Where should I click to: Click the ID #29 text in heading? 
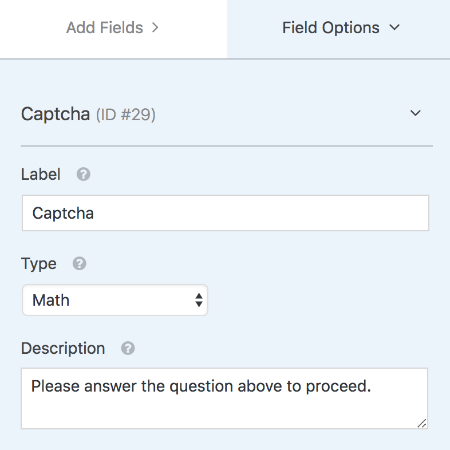click(126, 115)
